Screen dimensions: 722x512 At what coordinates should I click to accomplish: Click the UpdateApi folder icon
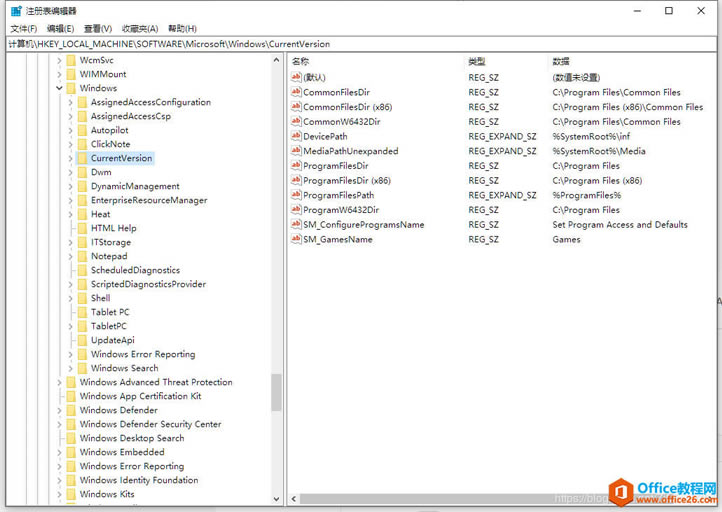pyautogui.click(x=82, y=340)
